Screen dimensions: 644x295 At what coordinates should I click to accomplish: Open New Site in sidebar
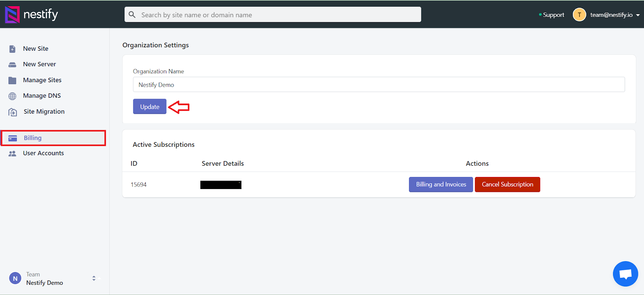(x=35, y=48)
